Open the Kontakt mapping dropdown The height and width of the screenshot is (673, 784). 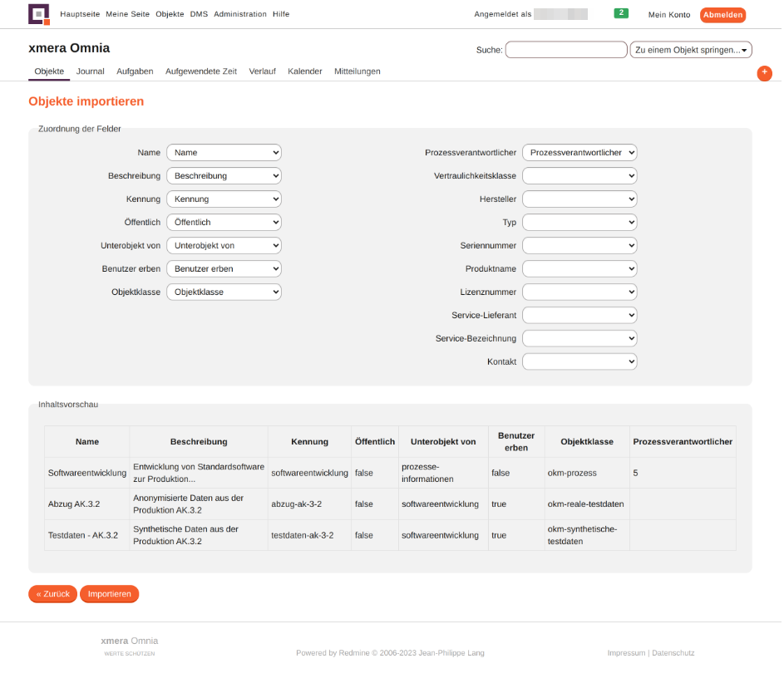pos(579,362)
